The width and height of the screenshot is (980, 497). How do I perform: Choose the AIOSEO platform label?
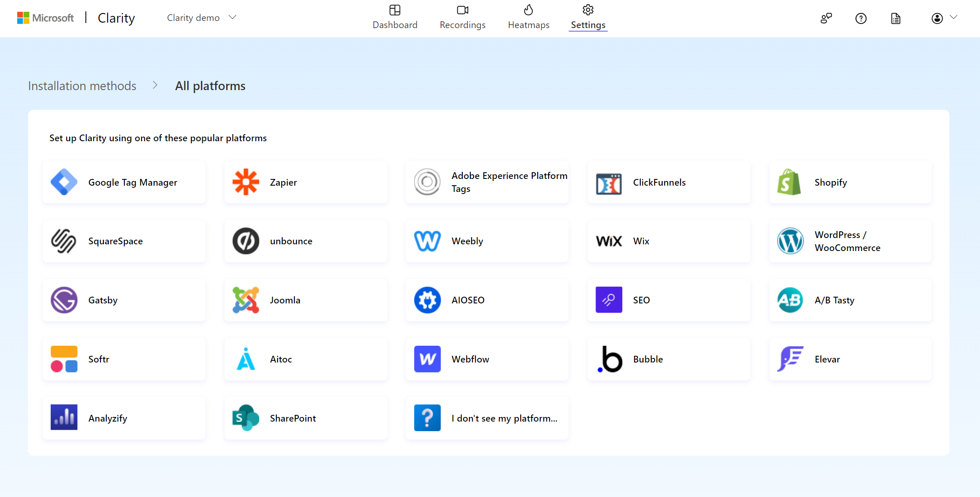click(468, 300)
